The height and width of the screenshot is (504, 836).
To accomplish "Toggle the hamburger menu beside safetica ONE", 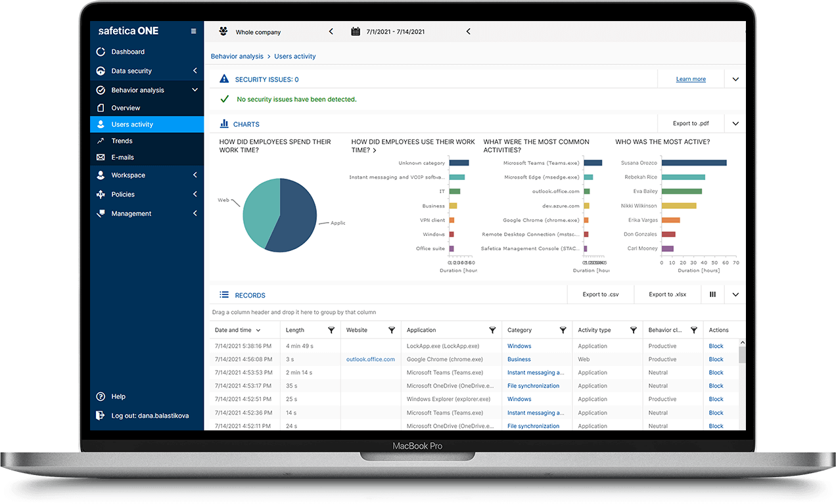I will (193, 31).
